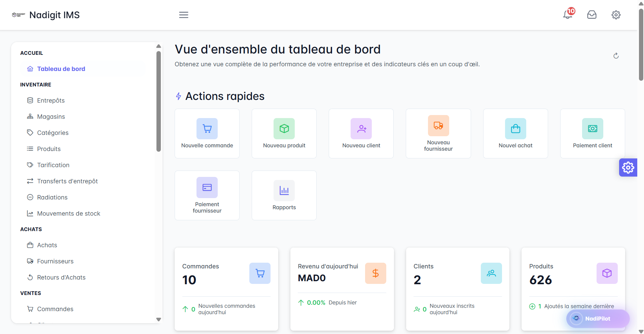
Task: Refresh the dashboard overview
Action: 616,56
